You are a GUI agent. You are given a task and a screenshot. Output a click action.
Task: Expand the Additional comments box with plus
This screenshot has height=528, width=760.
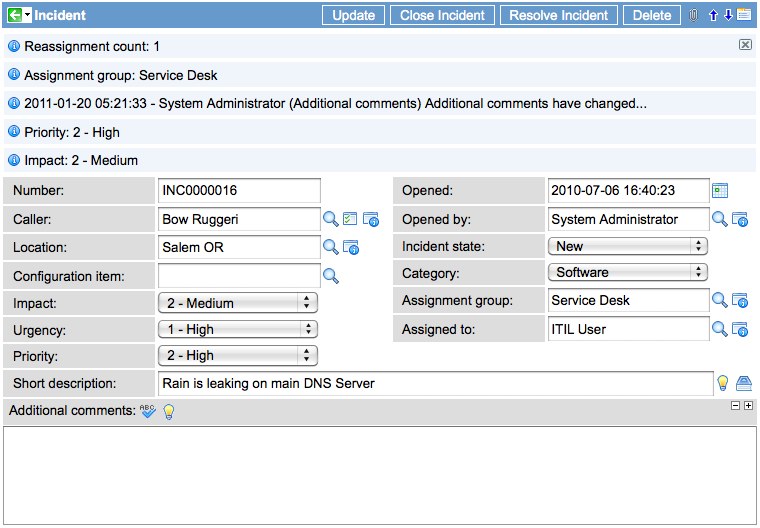[748, 405]
